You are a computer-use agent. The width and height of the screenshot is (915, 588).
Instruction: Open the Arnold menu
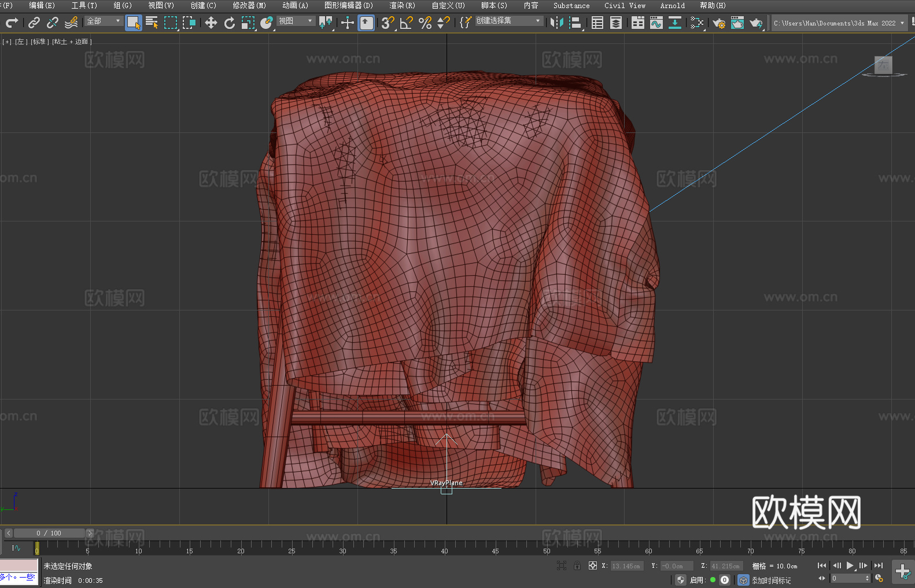tap(672, 5)
